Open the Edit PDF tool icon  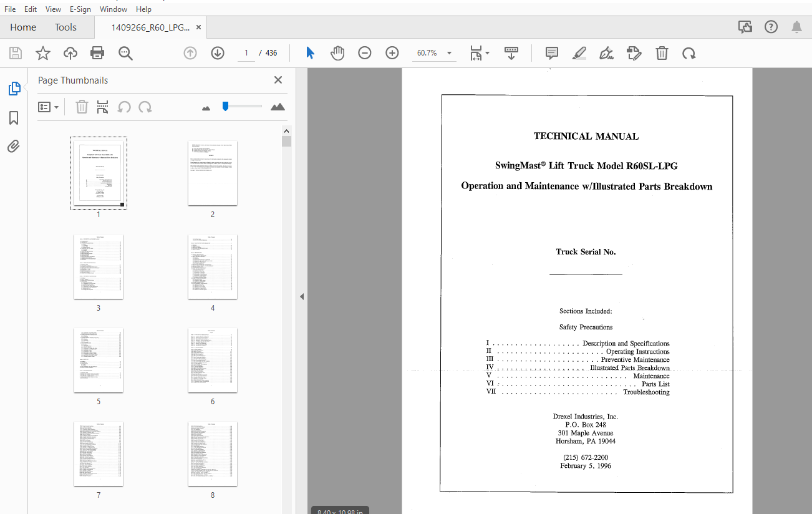coord(634,53)
